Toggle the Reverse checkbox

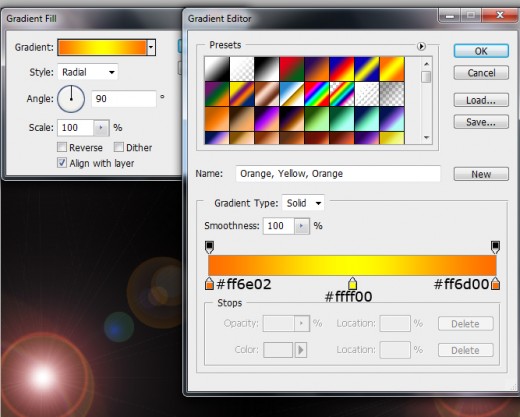point(62,147)
